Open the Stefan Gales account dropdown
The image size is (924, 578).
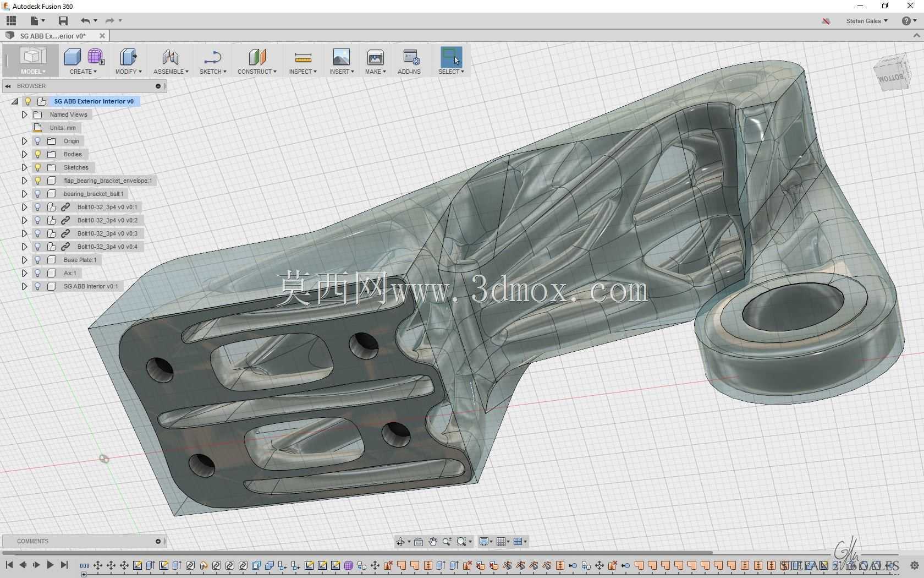(867, 21)
